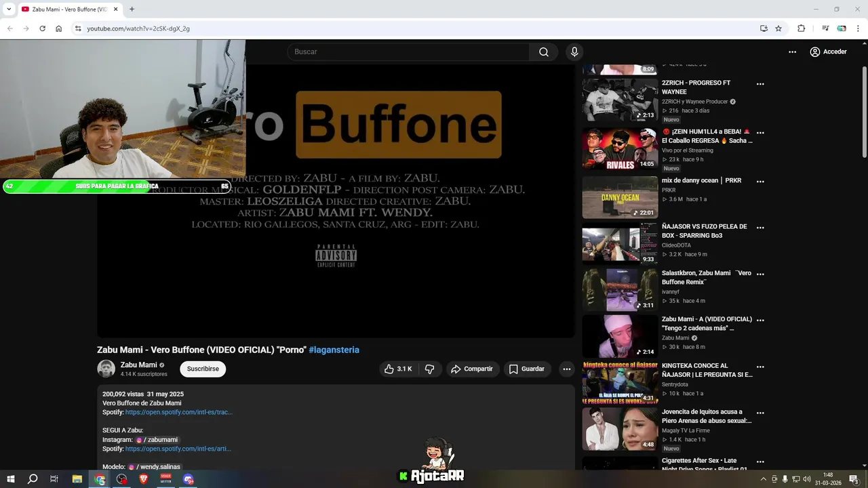This screenshot has width=868, height=488.
Task: Reload the page
Action: [x=42, y=28]
